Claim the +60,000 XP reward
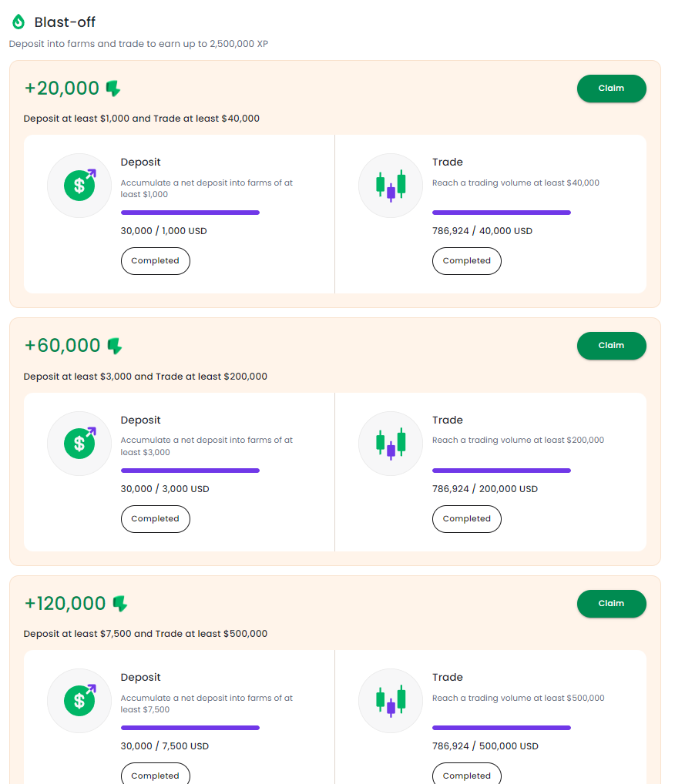Screen dimensions: 675x784 [x=611, y=346]
